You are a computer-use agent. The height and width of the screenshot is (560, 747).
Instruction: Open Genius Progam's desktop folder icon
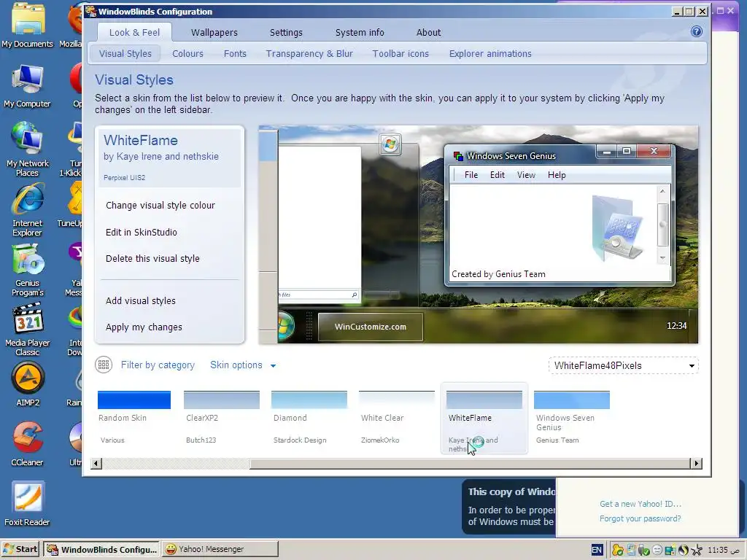coord(27,270)
